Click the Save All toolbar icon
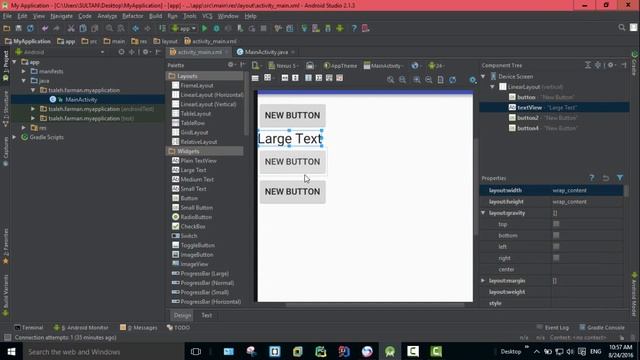Viewport: 640px width, 360px height. click(18, 28)
